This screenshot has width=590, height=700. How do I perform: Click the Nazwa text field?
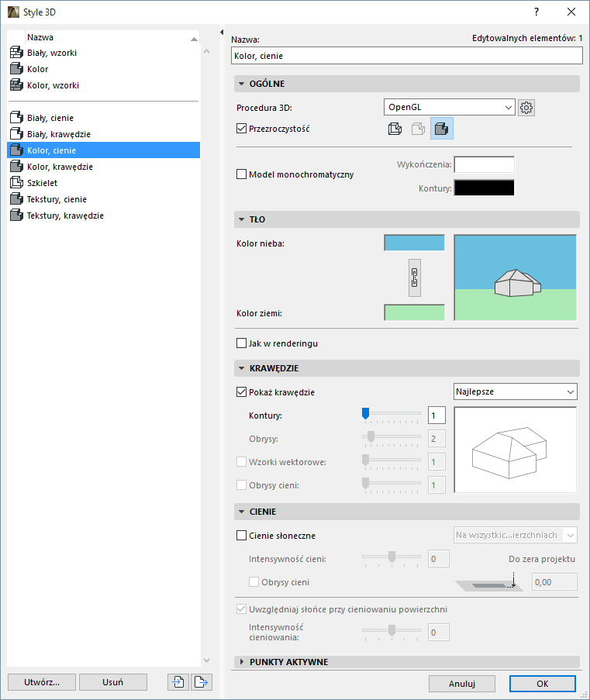[407, 56]
